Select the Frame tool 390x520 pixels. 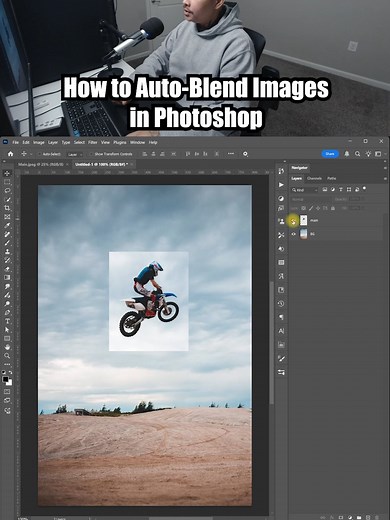click(x=7, y=217)
